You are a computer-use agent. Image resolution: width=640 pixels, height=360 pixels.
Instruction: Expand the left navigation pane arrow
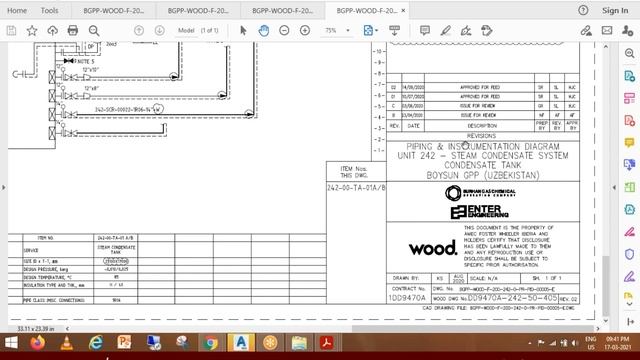click(x=4, y=188)
